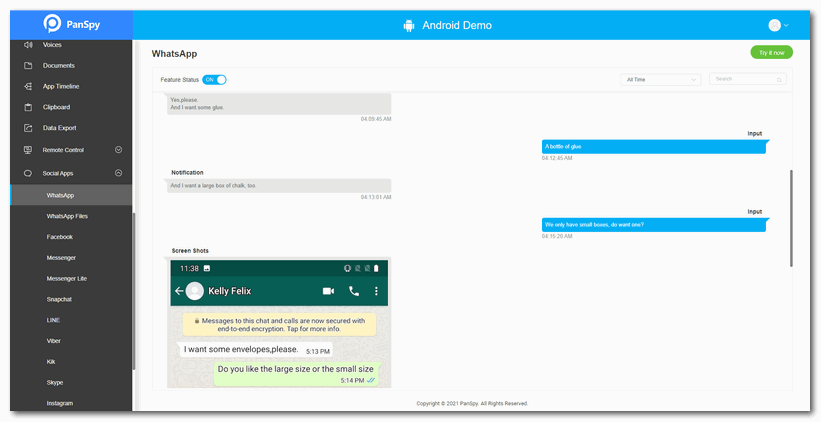Click the 'Yes,please. And I want some glue' message
The image size is (821, 422).
pos(279,104)
